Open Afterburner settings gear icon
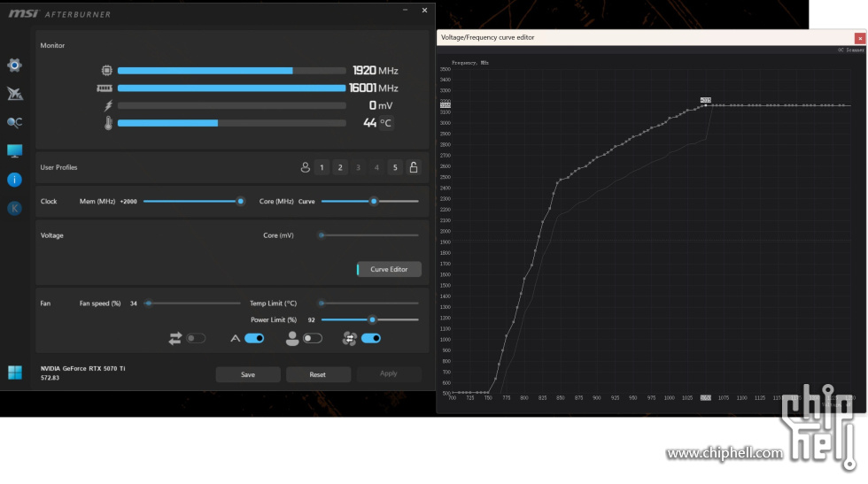Viewport: 868px width, 484px height. [x=14, y=65]
